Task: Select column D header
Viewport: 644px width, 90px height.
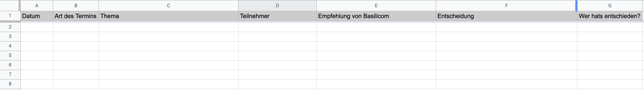Action: pos(277,5)
